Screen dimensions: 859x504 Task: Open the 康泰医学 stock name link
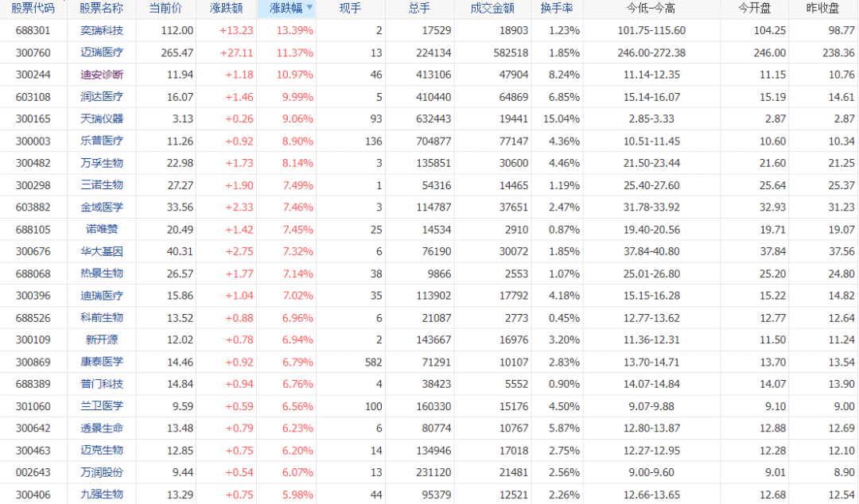coord(101,362)
